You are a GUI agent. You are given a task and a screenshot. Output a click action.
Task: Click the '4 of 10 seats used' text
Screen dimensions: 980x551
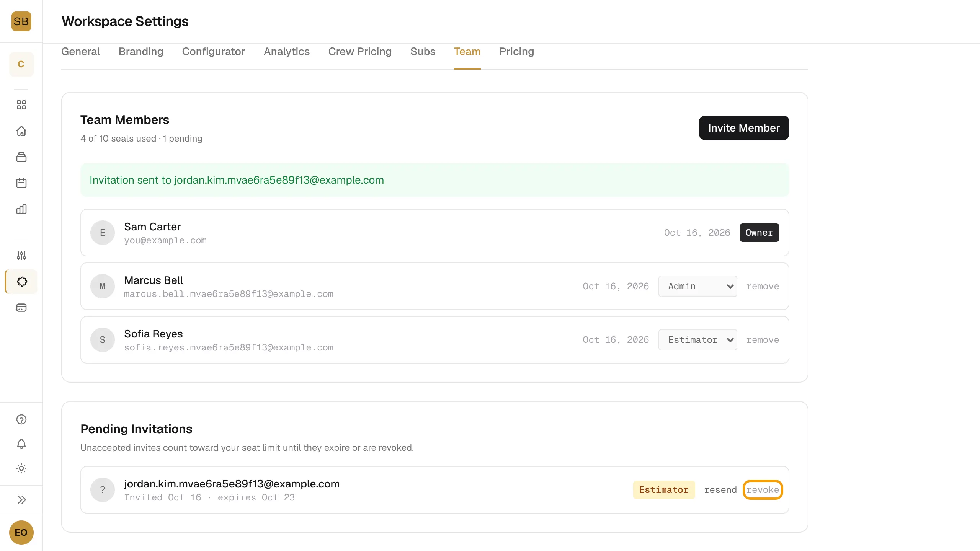(x=118, y=139)
